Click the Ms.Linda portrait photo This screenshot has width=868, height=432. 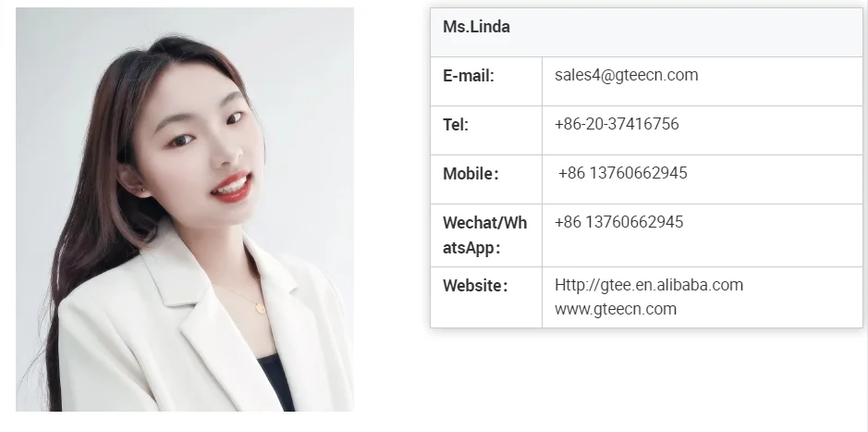[185, 209]
